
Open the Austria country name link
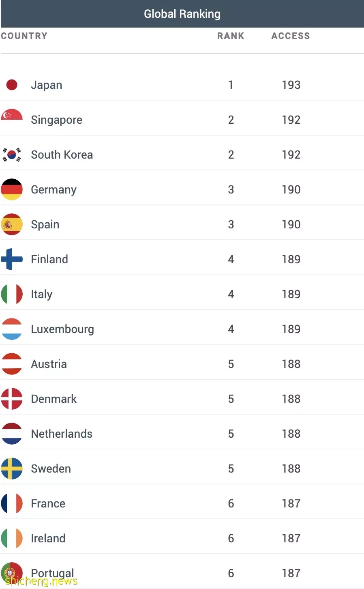tap(49, 364)
